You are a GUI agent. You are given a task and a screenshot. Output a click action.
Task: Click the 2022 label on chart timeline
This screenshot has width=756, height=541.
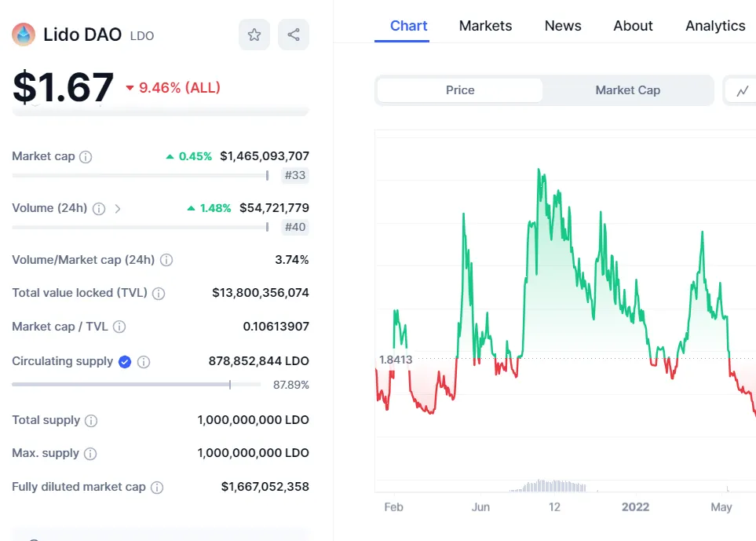tap(635, 507)
